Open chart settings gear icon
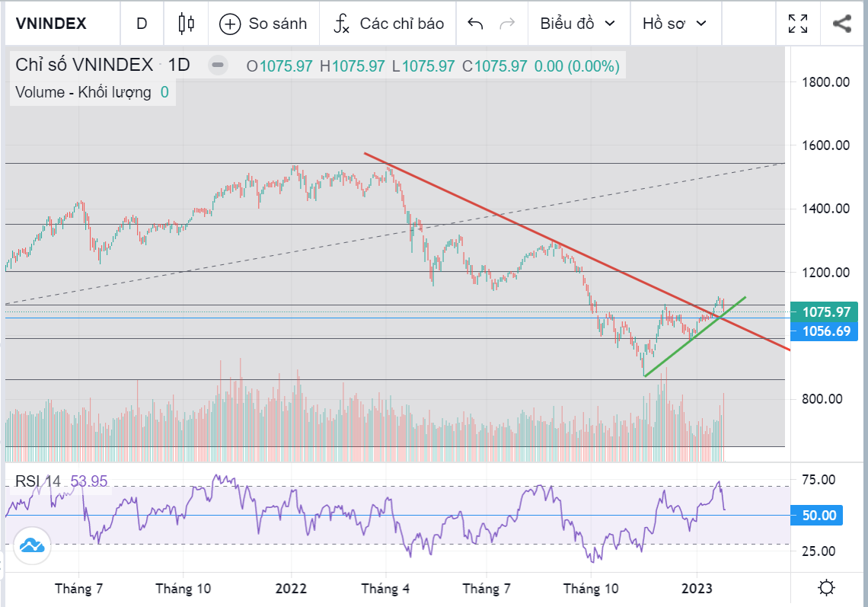 click(826, 588)
